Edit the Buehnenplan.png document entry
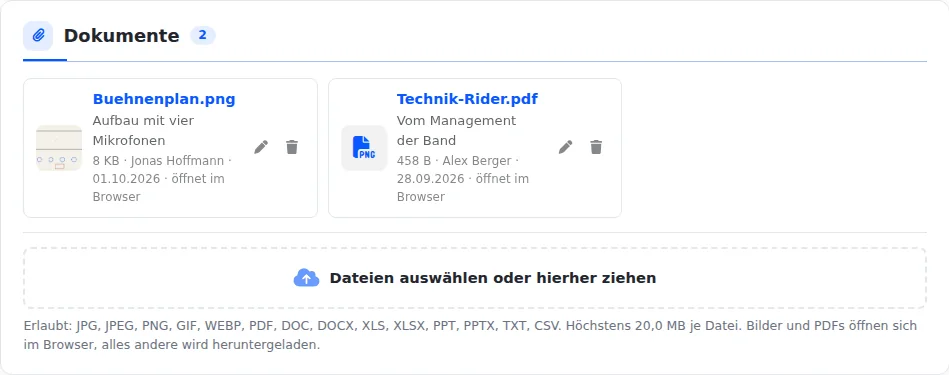 point(261,147)
